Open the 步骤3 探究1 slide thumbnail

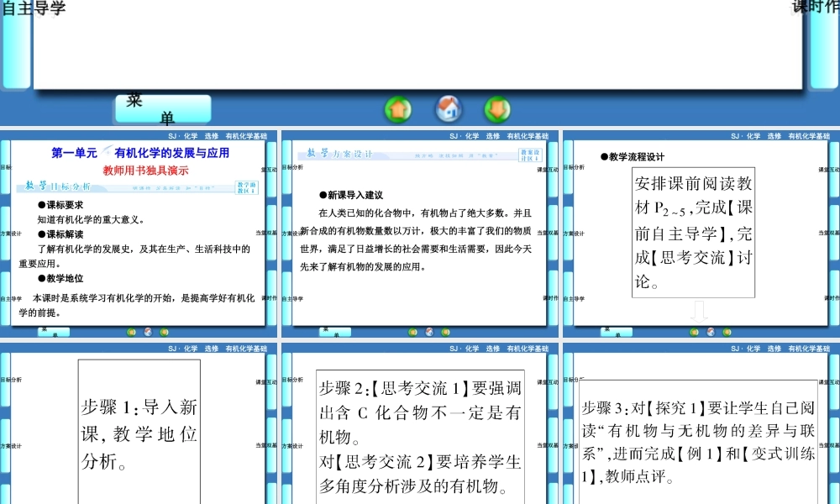pyautogui.click(x=701, y=423)
